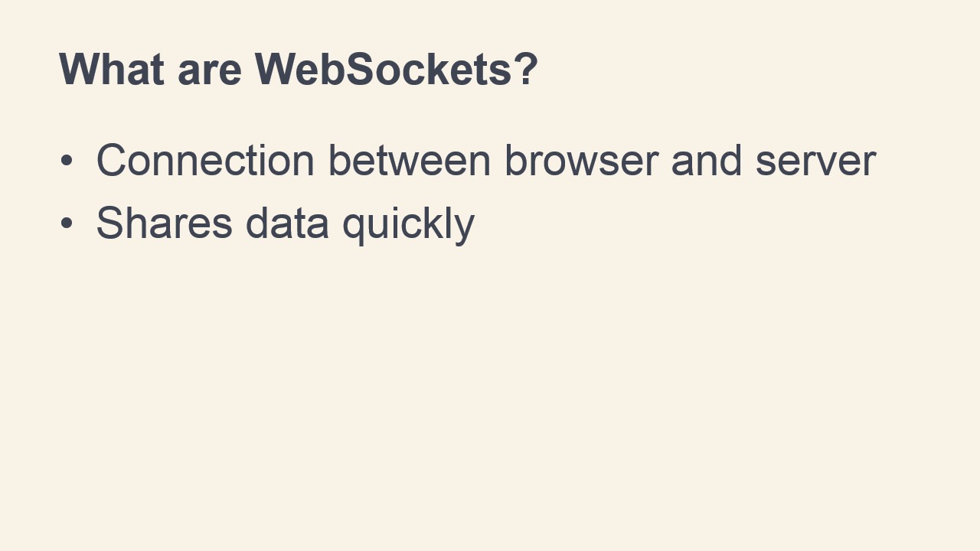
Task: Place cursor in 'Connection between browser and server' line
Action: [486, 161]
